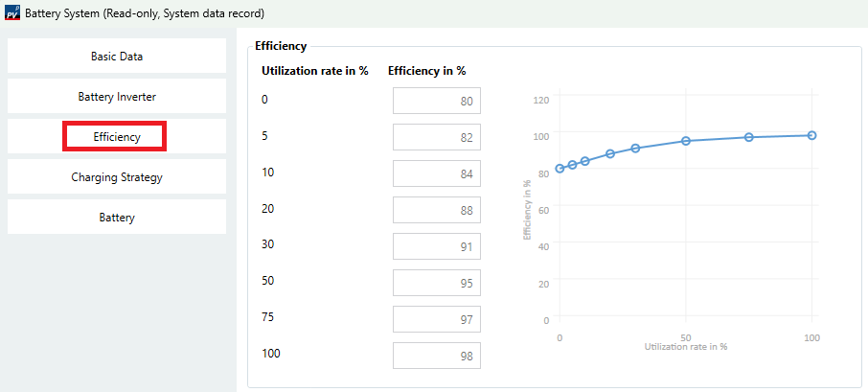
Task: Click chart data point at 20% utilization
Action: [610, 153]
